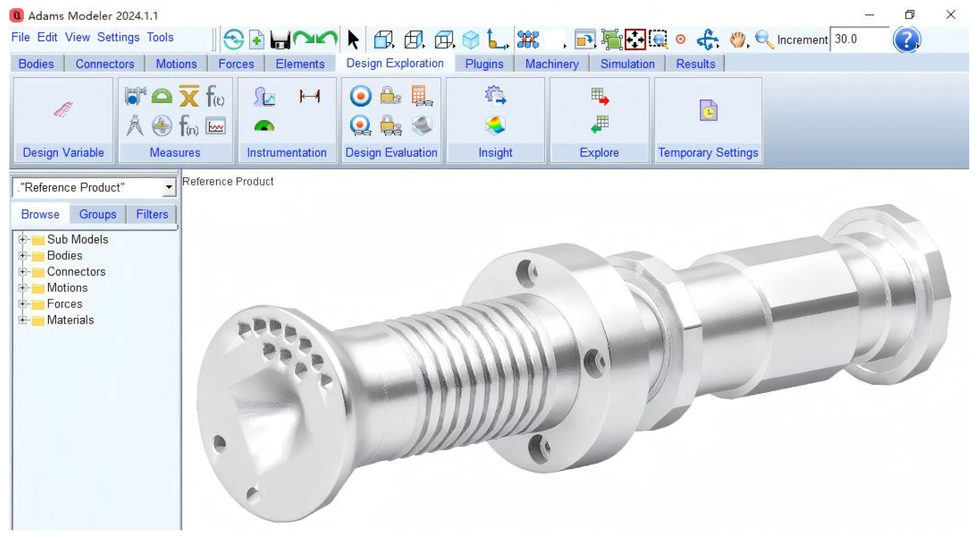Click the hand pan view tool
This screenshot has height=540, width=980.
coord(738,40)
